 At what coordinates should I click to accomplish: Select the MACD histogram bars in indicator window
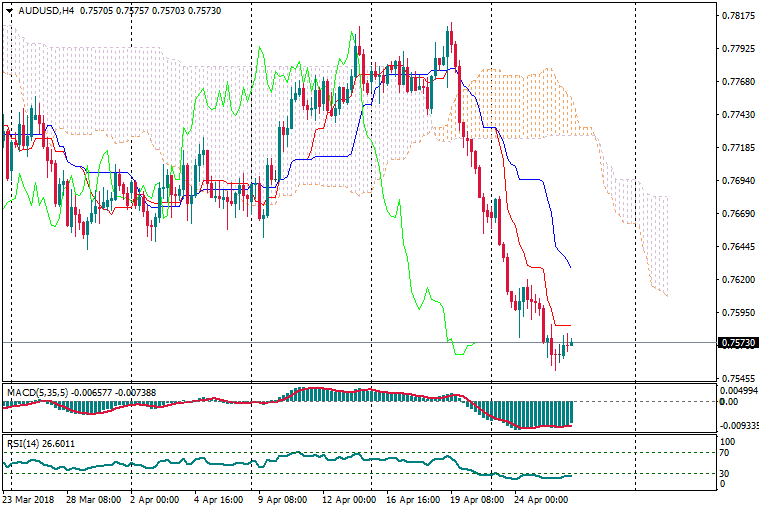tap(540, 413)
